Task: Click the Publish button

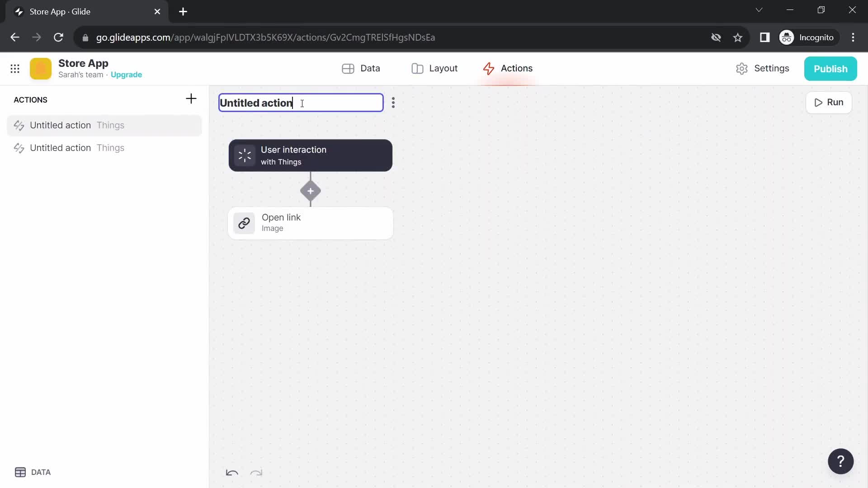Action: (x=831, y=68)
